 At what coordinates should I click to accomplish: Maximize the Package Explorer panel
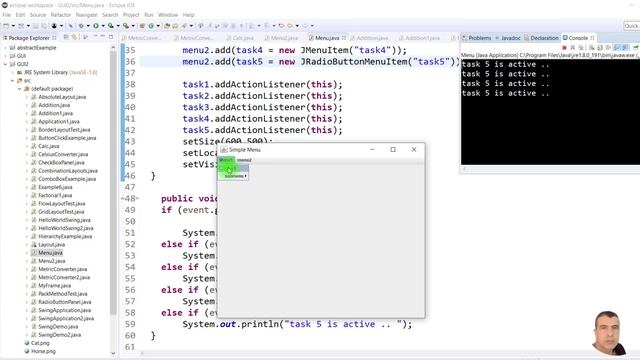pos(111,37)
